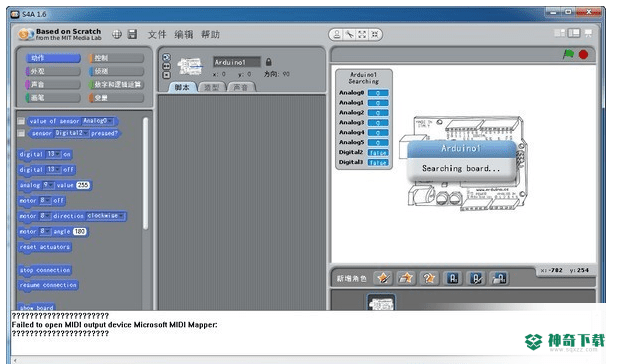
Task: Get a surprise sprite
Action: coord(429,278)
